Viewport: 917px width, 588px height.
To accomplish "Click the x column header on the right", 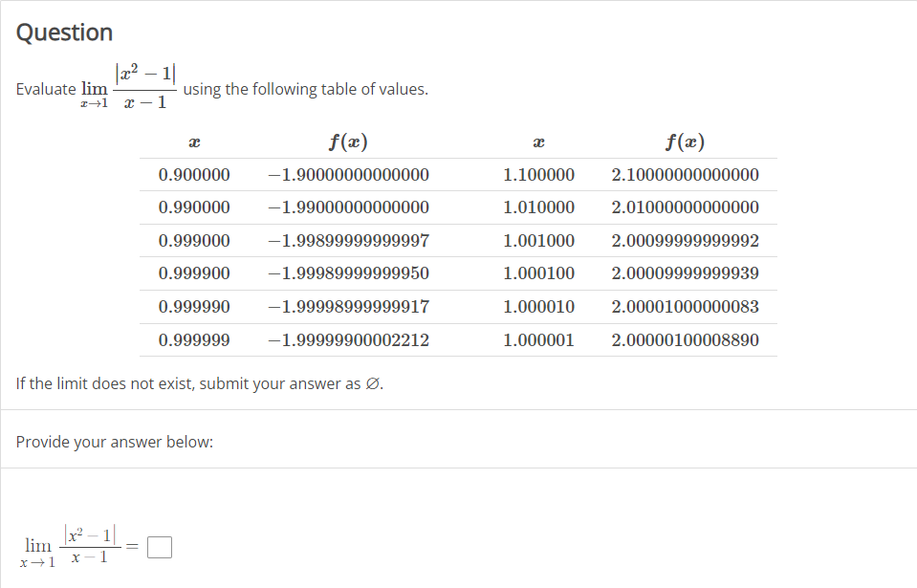I will tap(538, 142).
